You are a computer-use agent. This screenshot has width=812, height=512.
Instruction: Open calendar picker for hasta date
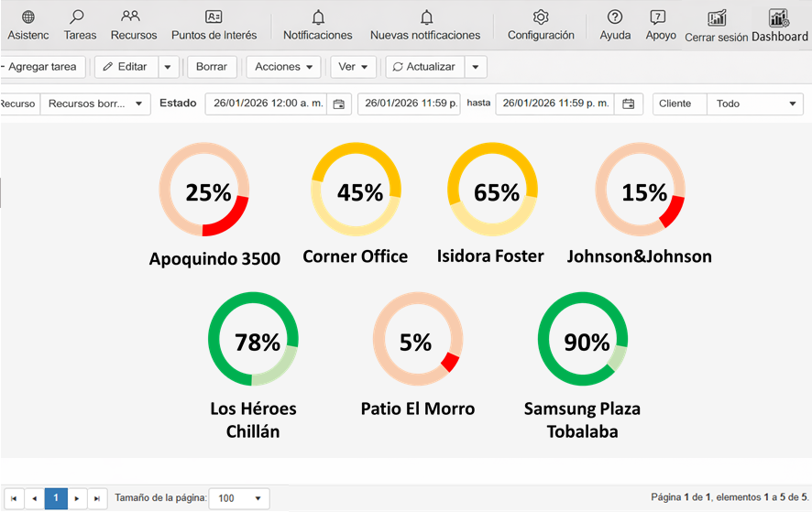click(x=628, y=104)
